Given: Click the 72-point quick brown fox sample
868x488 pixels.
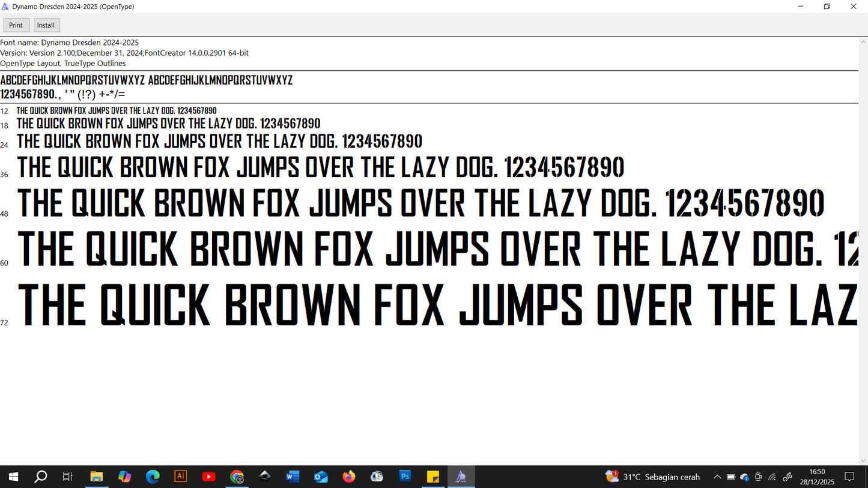Looking at the screenshot, I should (438, 304).
